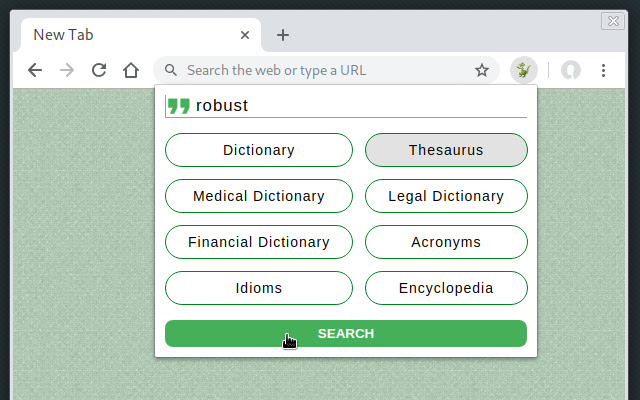Viewport: 640px width, 400px height.
Task: Open the browser three-dot menu
Action: [x=604, y=70]
